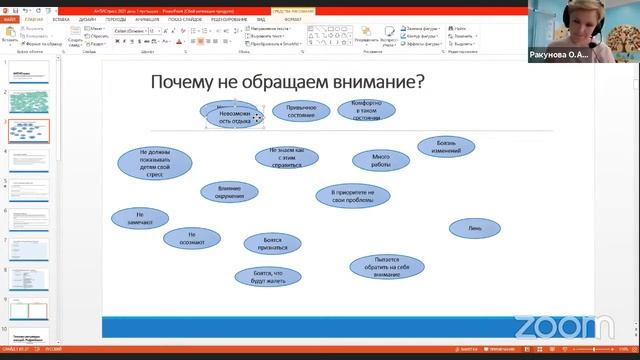The width and height of the screenshot is (640, 360).
Task: Open the font color red A picker
Action: click(x=180, y=41)
